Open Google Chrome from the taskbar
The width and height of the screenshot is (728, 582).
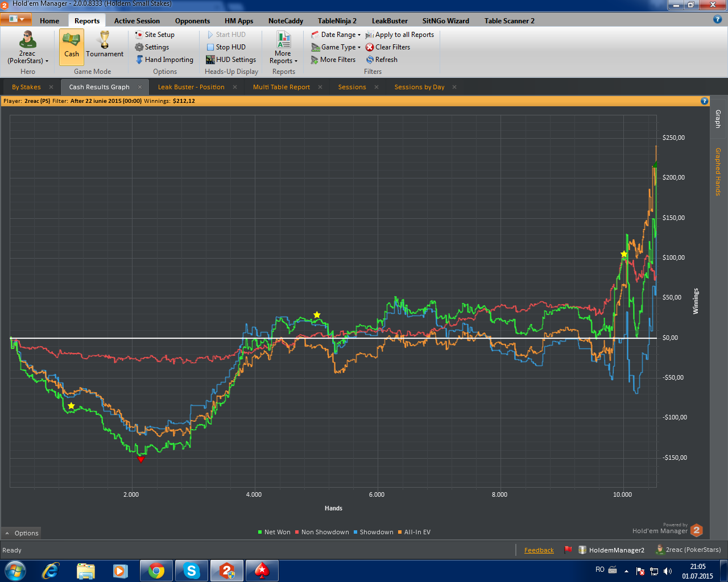pos(156,571)
